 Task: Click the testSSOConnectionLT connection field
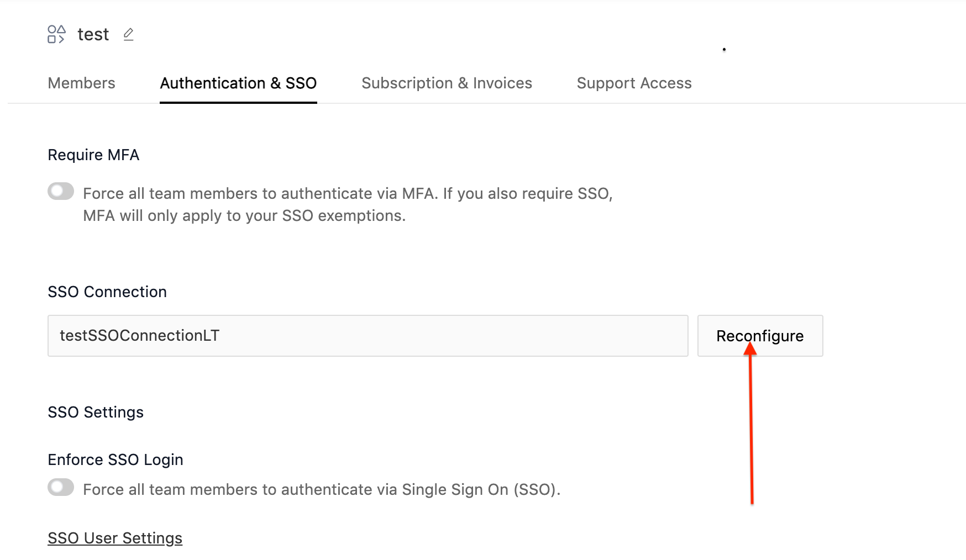click(x=368, y=336)
